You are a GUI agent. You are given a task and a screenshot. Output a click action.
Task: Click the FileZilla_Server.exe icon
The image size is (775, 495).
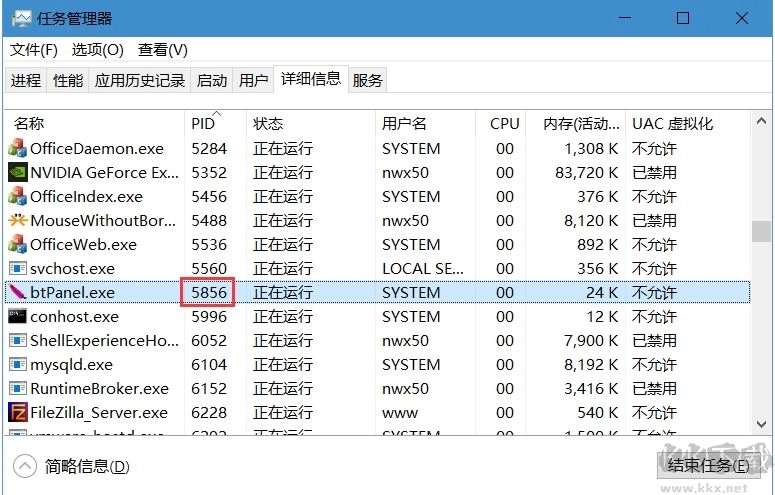point(17,412)
